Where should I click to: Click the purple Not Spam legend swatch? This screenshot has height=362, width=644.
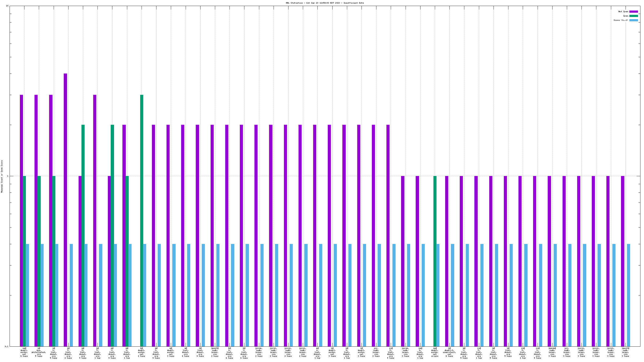click(x=633, y=11)
